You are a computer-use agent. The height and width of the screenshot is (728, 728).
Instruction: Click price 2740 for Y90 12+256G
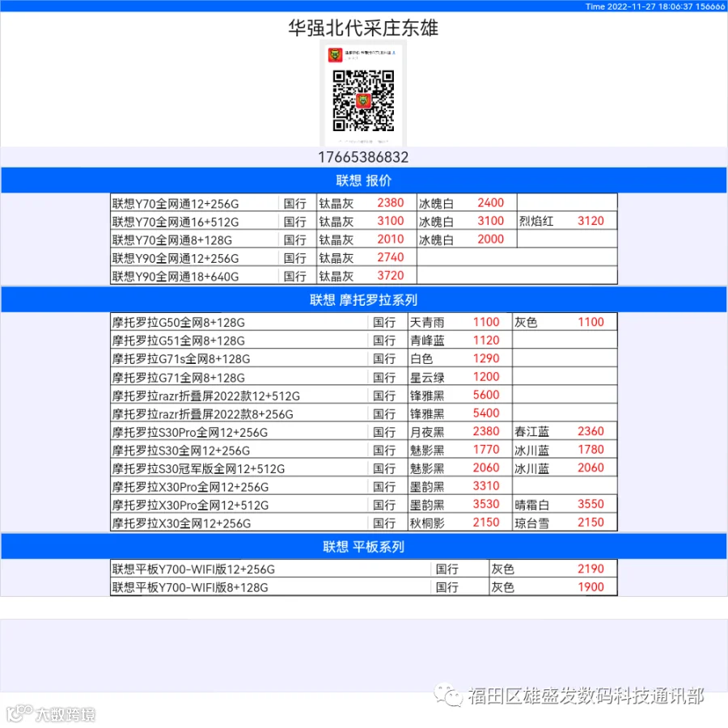(x=391, y=257)
